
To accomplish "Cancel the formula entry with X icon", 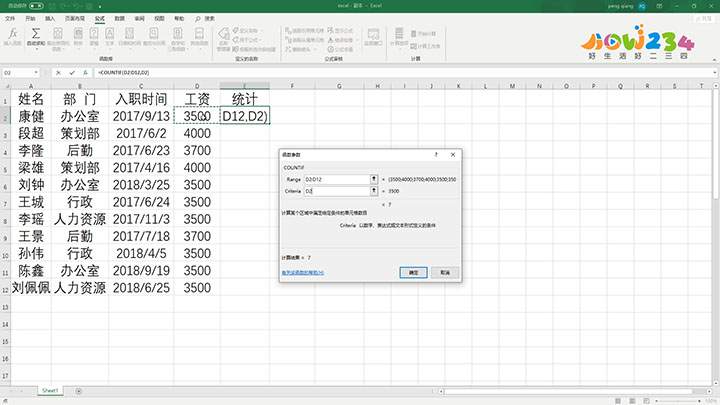I will tap(58, 73).
